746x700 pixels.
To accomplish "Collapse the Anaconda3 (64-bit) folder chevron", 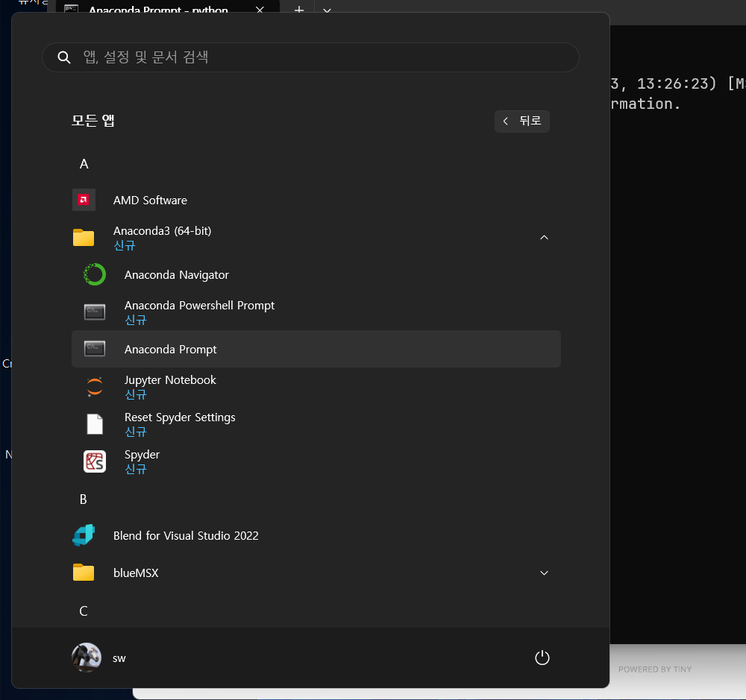I will [544, 237].
